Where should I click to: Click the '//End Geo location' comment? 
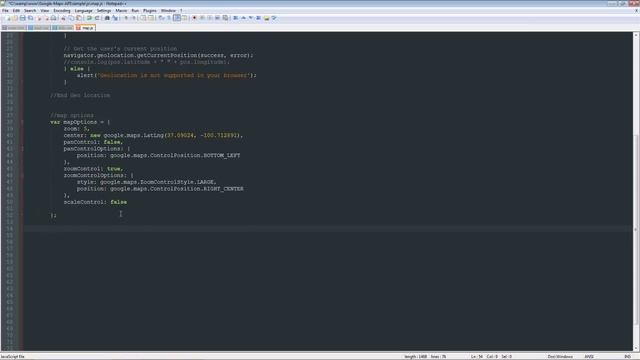point(80,96)
